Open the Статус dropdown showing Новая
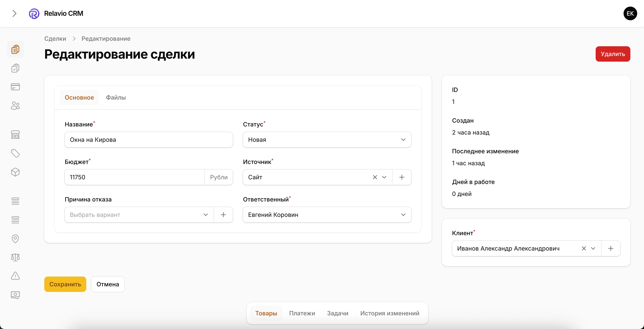Image resolution: width=644 pixels, height=329 pixels. pos(327,140)
